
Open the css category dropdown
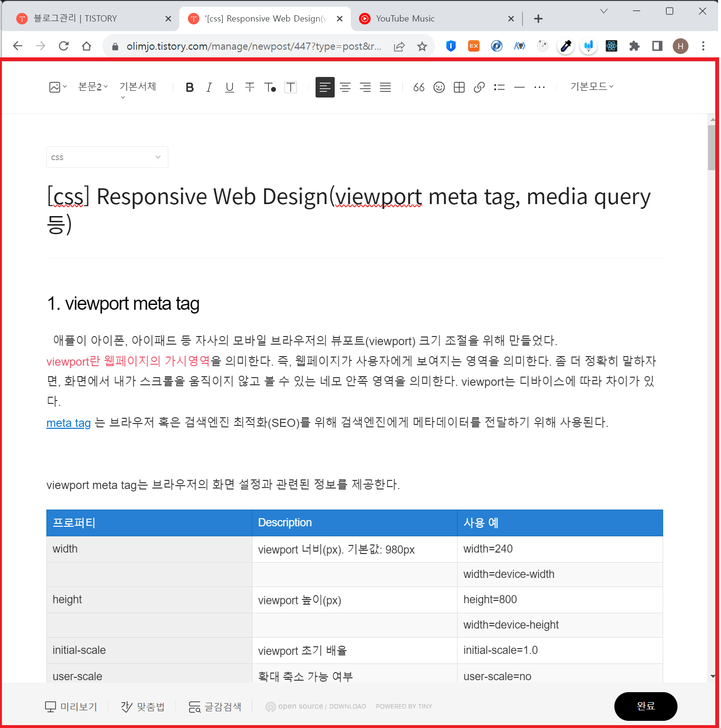[107, 157]
